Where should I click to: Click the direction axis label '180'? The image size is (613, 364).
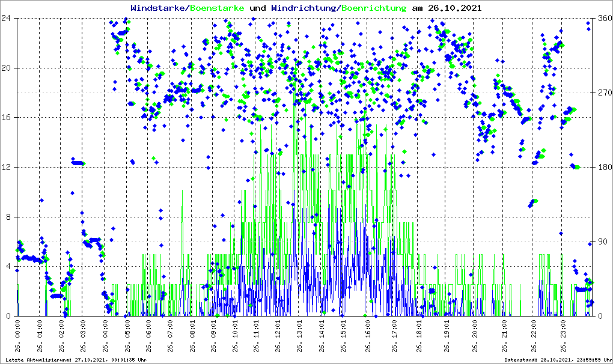[605, 167]
